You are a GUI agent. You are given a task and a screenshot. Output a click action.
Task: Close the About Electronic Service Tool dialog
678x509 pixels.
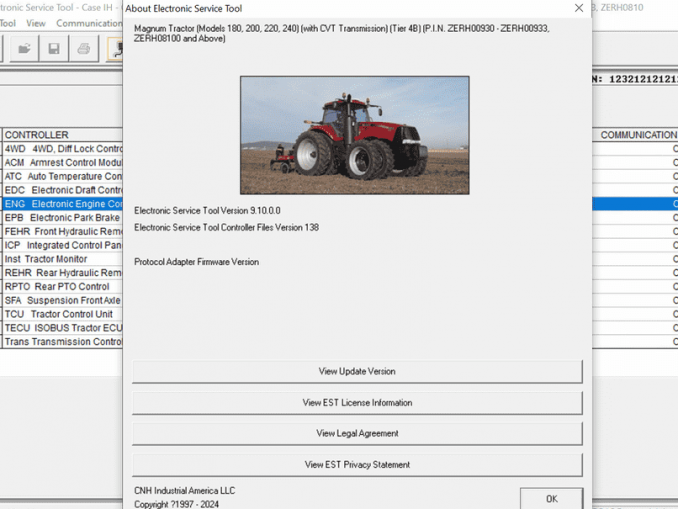(x=579, y=8)
